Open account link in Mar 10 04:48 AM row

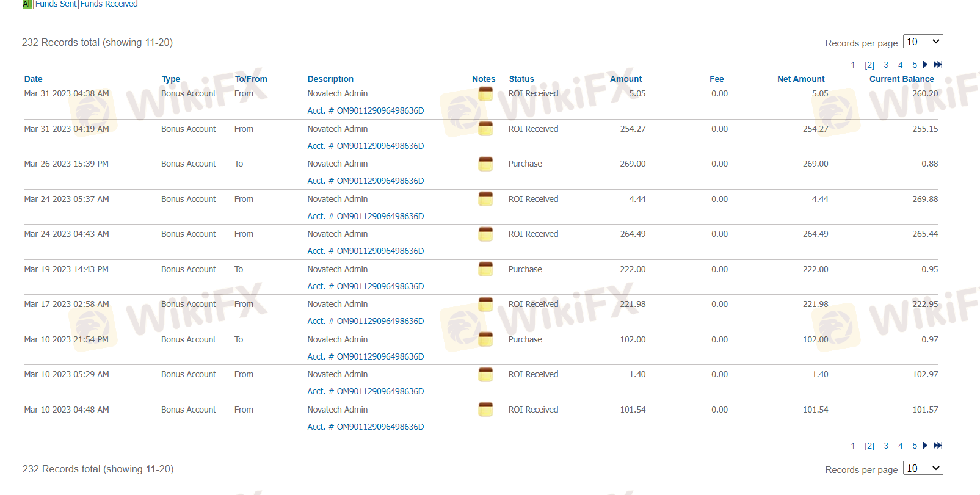(366, 427)
